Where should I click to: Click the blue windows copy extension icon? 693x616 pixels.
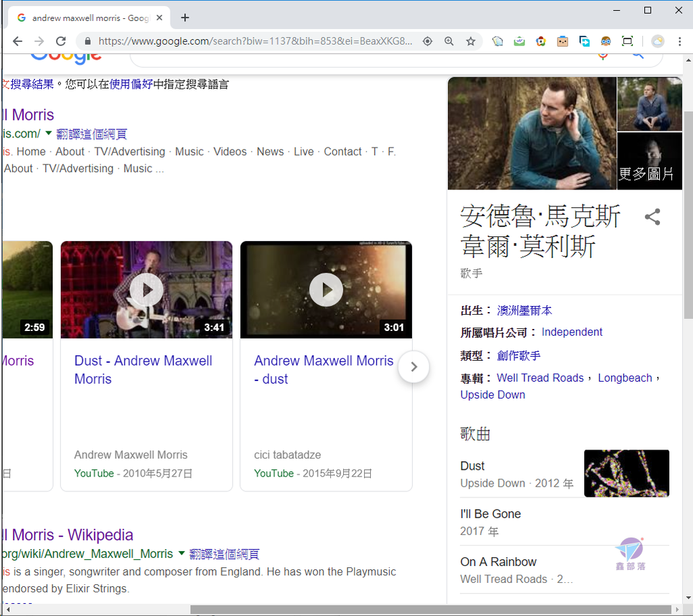point(584,41)
